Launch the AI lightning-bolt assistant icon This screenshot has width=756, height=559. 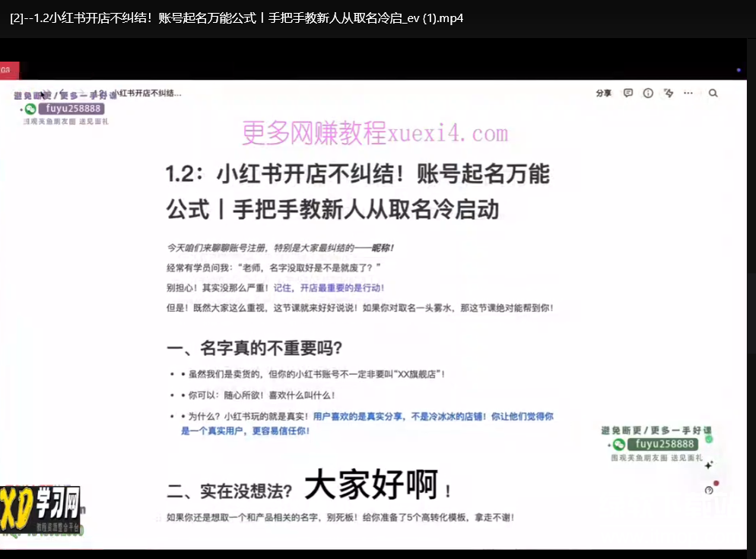(669, 92)
